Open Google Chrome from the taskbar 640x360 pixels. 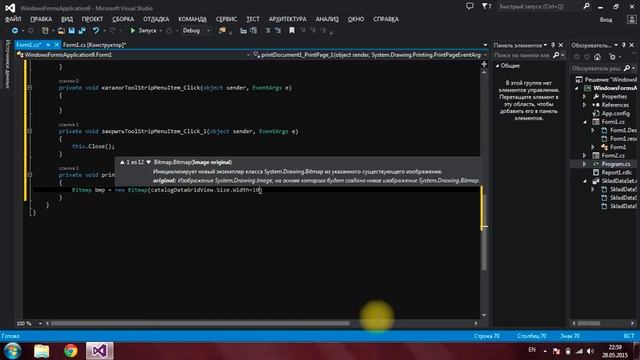point(71,351)
